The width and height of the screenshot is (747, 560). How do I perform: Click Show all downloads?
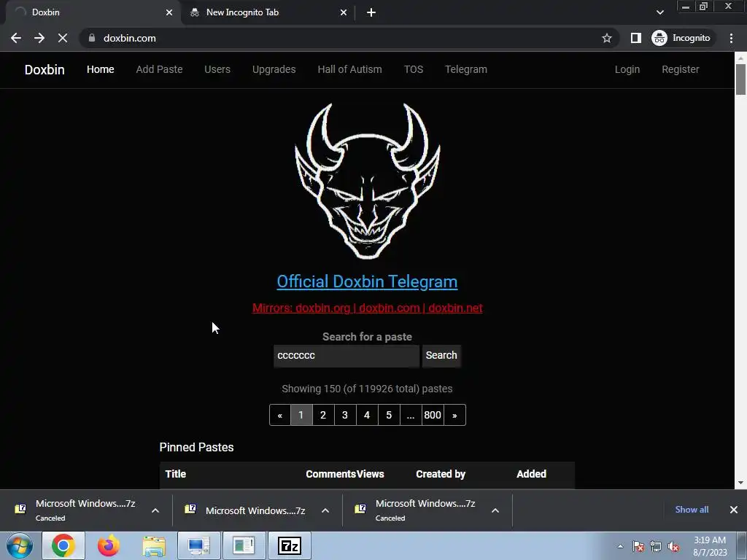[x=692, y=510]
